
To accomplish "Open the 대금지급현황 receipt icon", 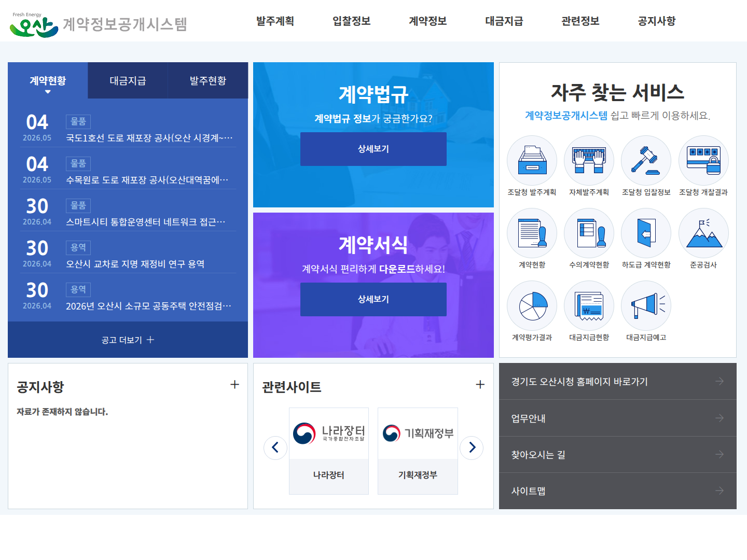I will tap(589, 306).
